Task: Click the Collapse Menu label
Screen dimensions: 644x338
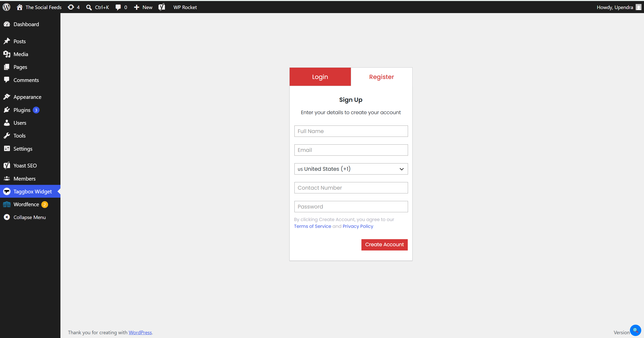Action: (x=30, y=217)
